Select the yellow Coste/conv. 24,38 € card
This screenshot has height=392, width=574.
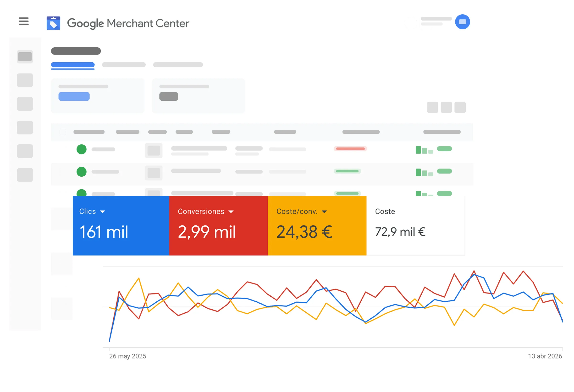tap(317, 226)
